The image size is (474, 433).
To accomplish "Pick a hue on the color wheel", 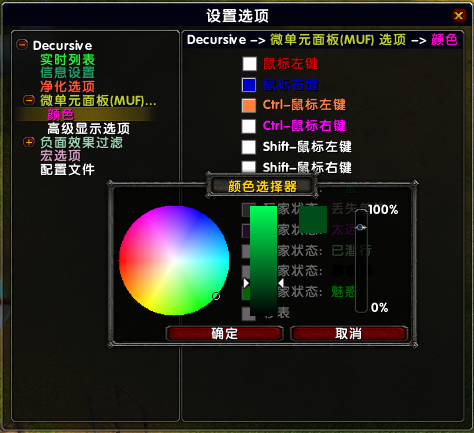I will [x=174, y=260].
